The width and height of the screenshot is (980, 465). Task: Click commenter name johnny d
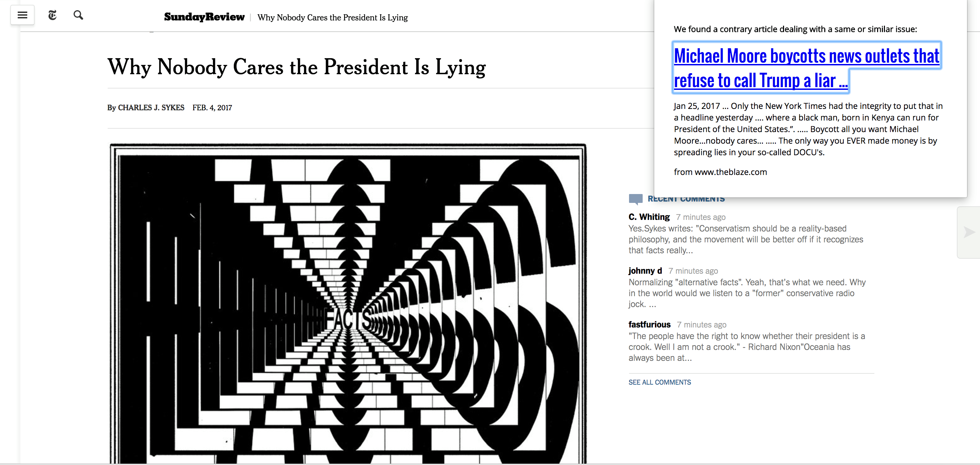coord(645,271)
